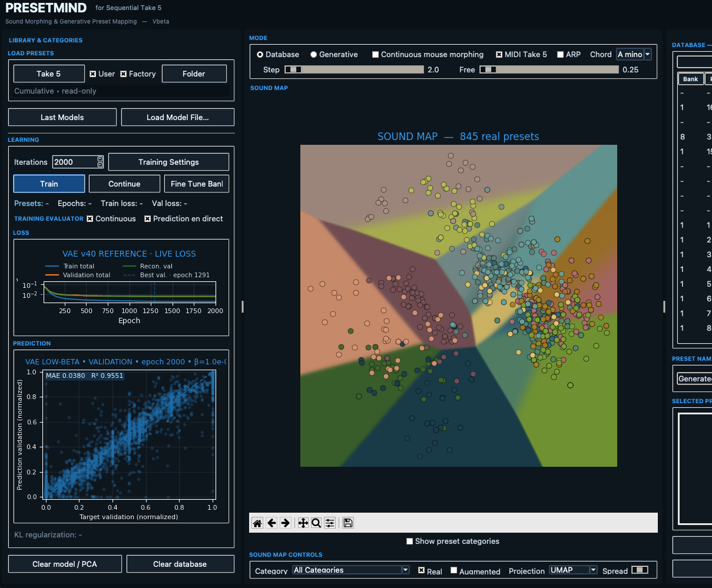Open the Chord dropdown showing A mino

pos(634,54)
